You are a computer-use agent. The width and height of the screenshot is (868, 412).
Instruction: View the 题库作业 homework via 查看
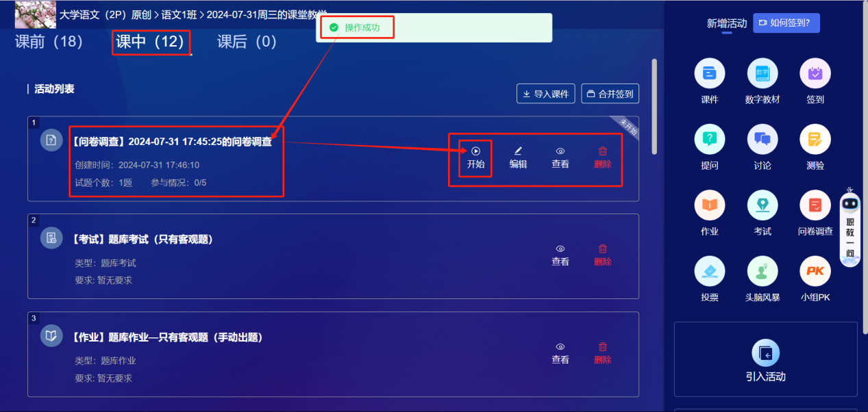[x=560, y=353]
